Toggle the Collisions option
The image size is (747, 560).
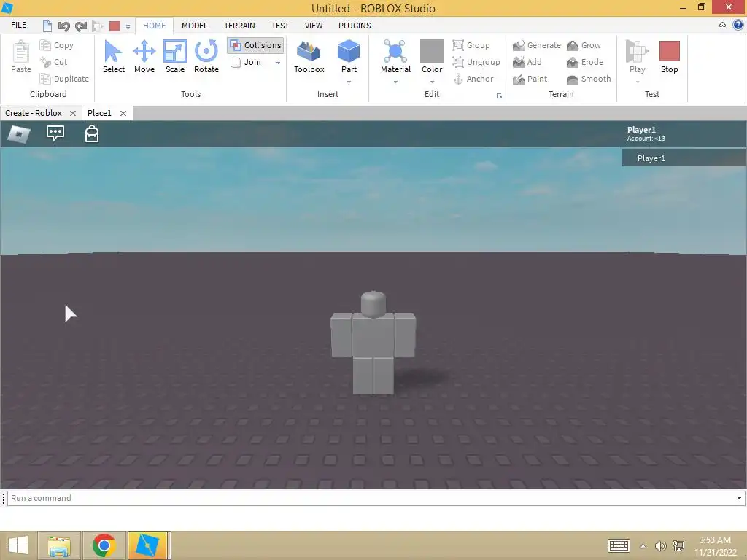pyautogui.click(x=256, y=45)
